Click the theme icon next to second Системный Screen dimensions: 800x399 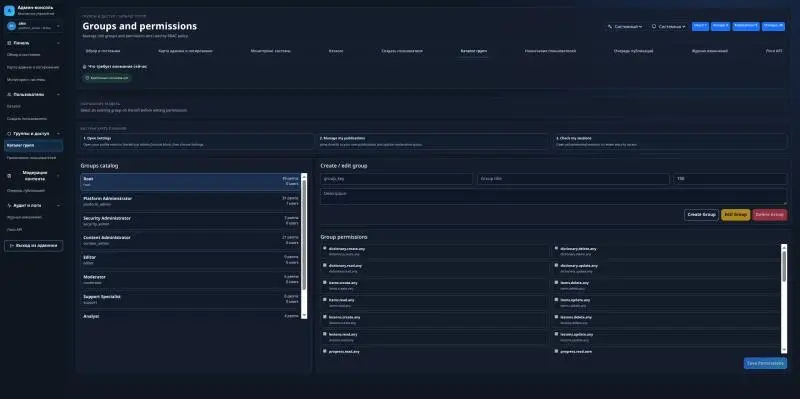pyautogui.click(x=654, y=26)
